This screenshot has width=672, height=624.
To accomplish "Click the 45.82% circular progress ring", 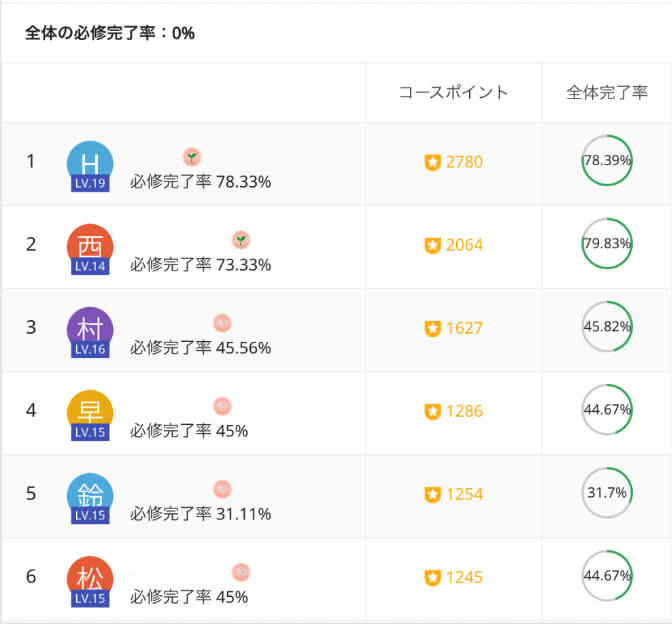I will [607, 327].
